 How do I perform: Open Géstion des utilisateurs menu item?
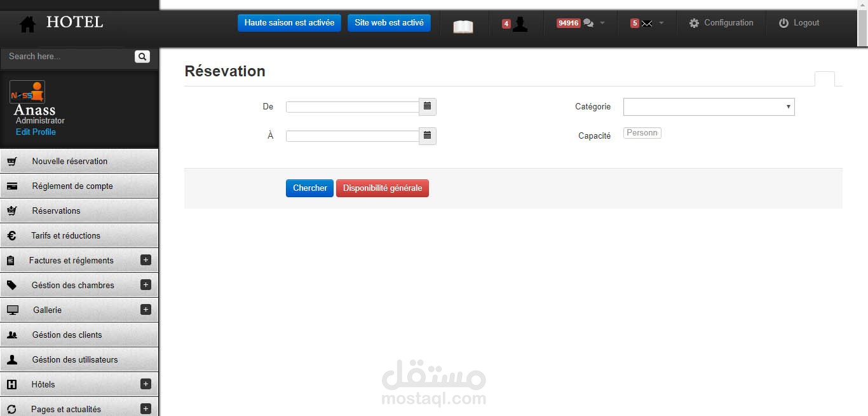79,359
